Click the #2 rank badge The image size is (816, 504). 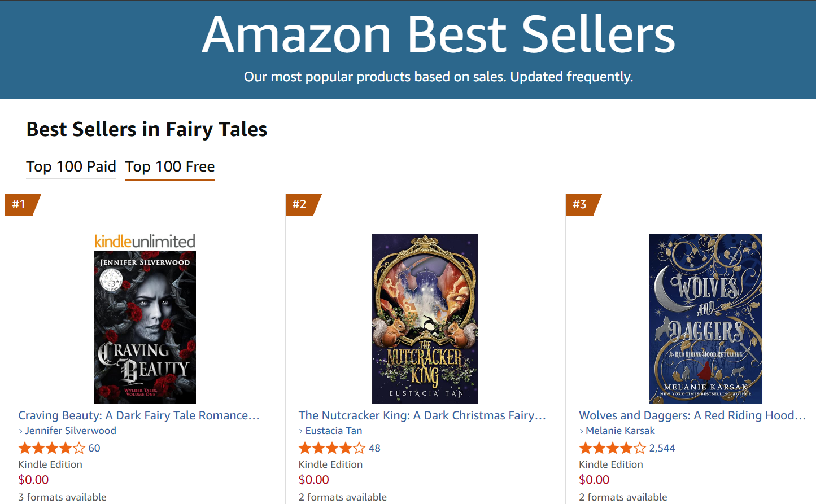pyautogui.click(x=300, y=204)
